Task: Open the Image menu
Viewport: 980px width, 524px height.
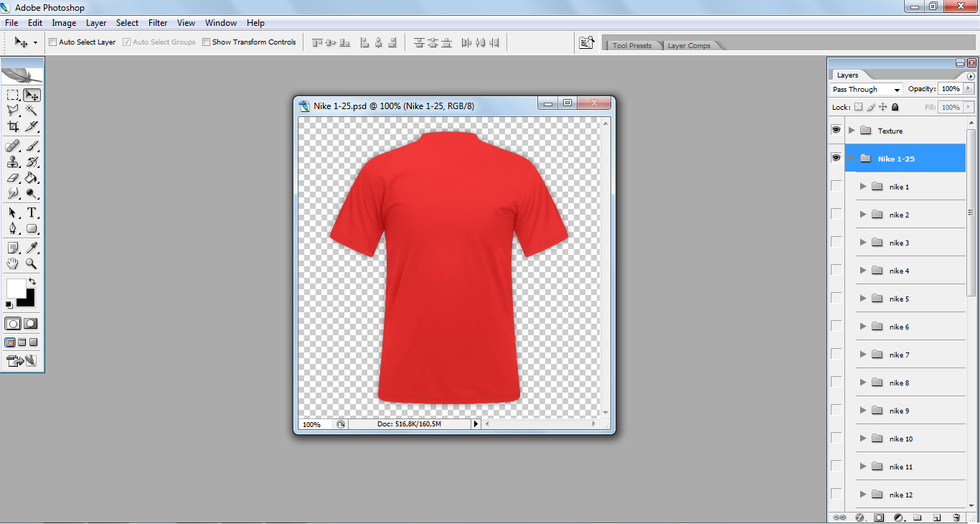Action: [64, 23]
